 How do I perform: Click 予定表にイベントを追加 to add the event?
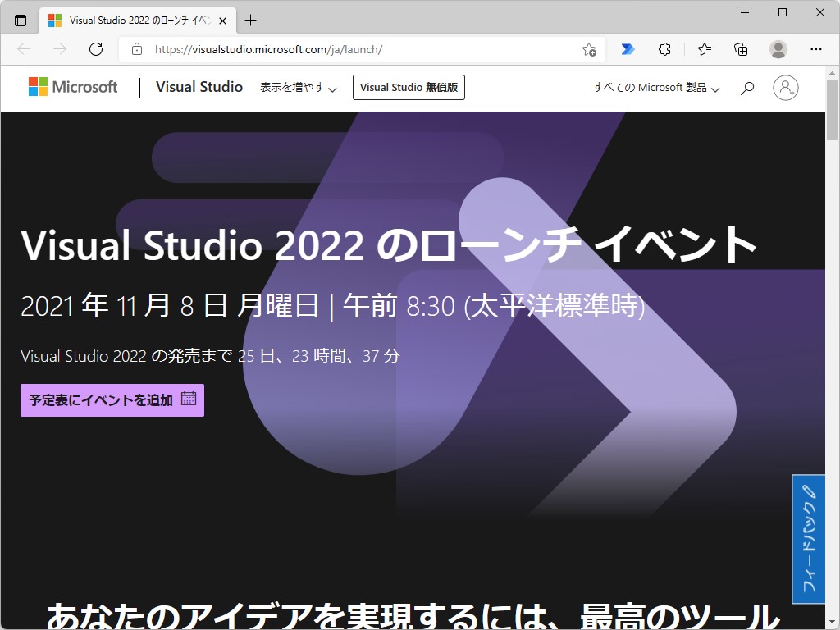pos(112,400)
